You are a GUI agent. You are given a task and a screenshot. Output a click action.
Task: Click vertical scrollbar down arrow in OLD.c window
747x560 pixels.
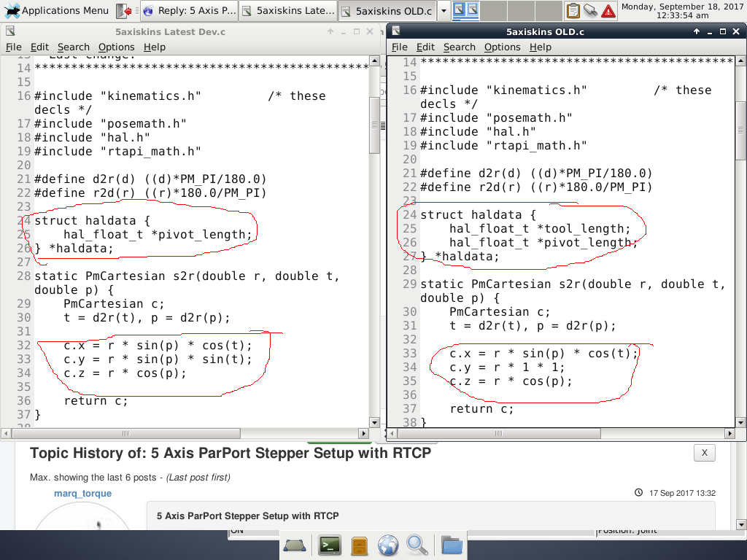(x=741, y=423)
